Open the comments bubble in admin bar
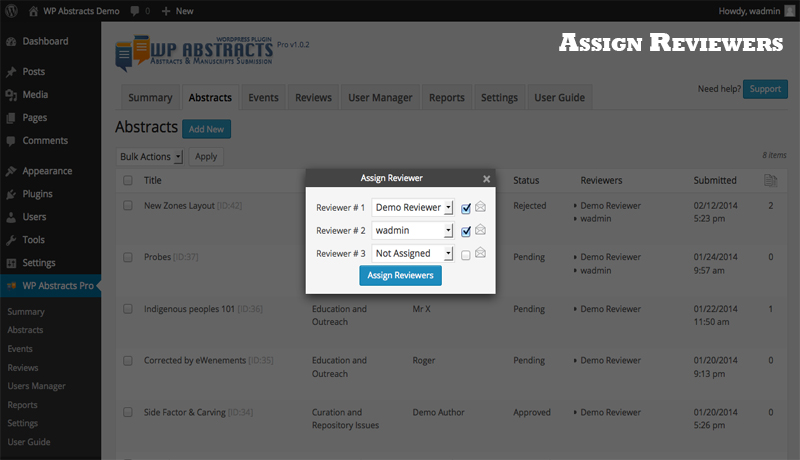800x460 pixels. (x=135, y=11)
